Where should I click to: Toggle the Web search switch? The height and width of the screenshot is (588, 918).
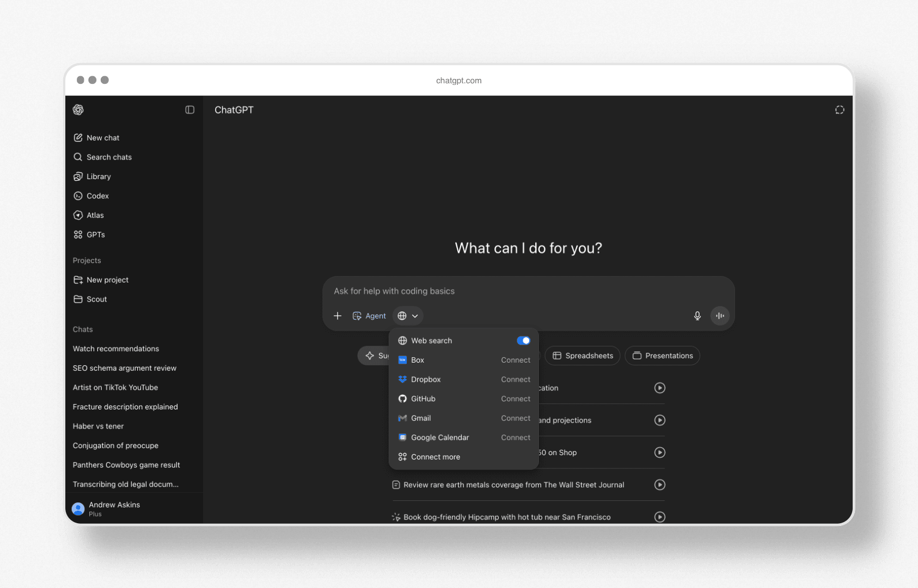click(523, 341)
